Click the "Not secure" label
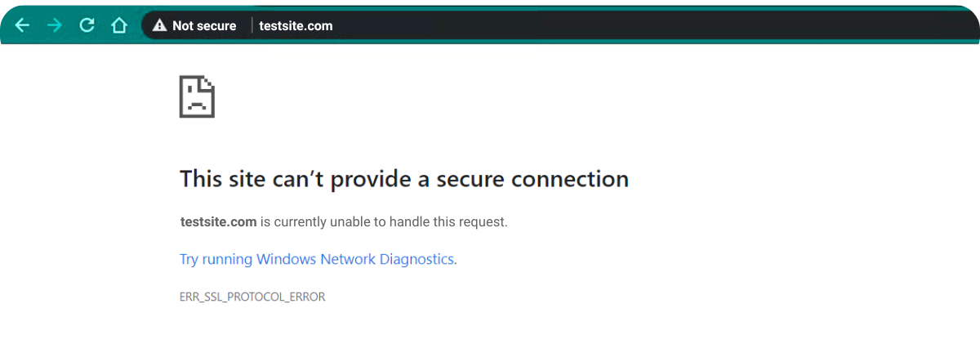The height and width of the screenshot is (353, 980). pyautogui.click(x=204, y=25)
